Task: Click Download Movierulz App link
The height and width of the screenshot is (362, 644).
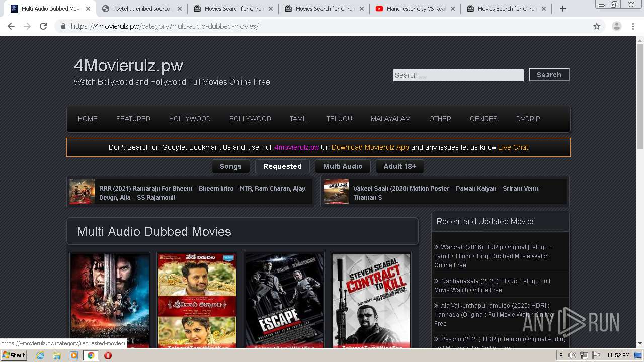Action: pos(370,147)
